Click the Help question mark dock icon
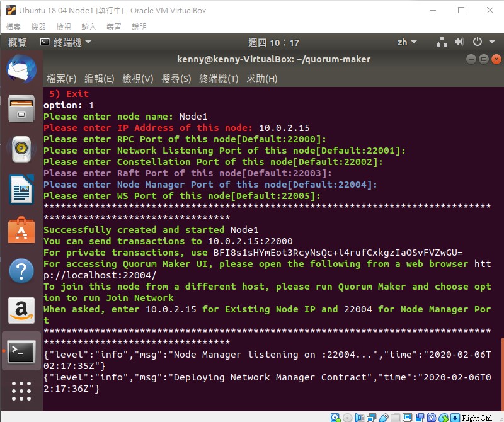504x422 pixels. [x=21, y=270]
